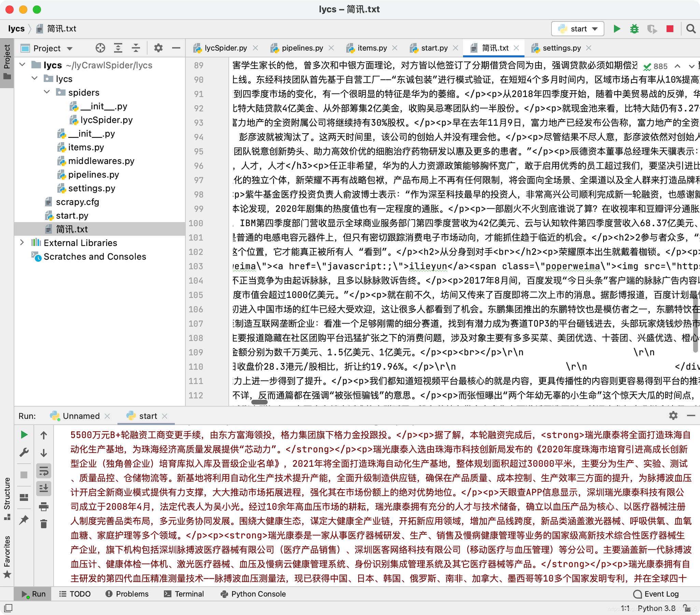Viewport: 700px width, 615px height.
Task: Open Search Everywhere magnifier icon
Action: pyautogui.click(x=691, y=29)
